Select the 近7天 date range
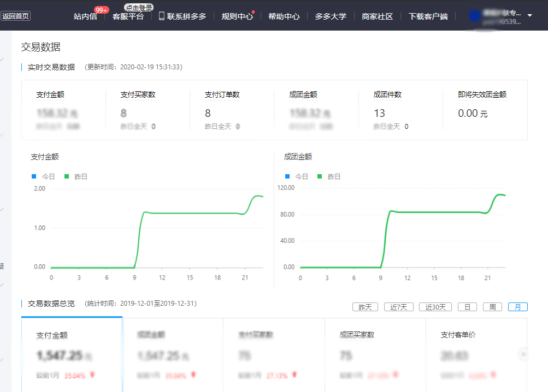 pyautogui.click(x=399, y=307)
